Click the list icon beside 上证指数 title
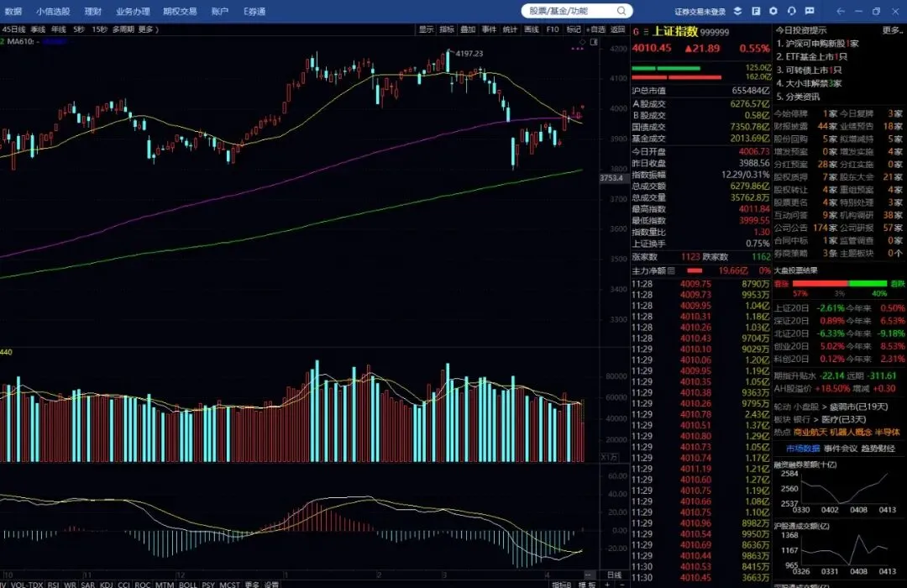The width and height of the screenshot is (907, 588). (x=646, y=32)
